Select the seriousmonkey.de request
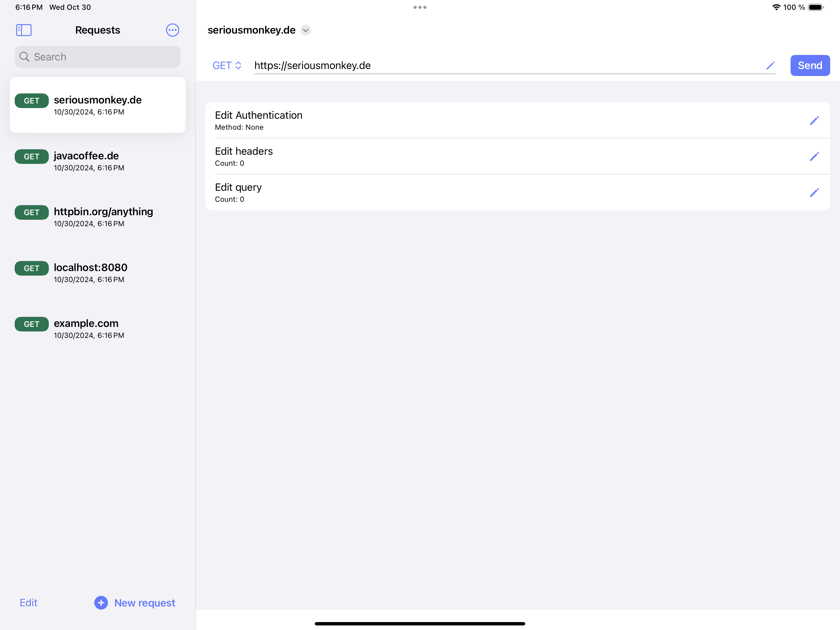This screenshot has width=840, height=630. [98, 105]
